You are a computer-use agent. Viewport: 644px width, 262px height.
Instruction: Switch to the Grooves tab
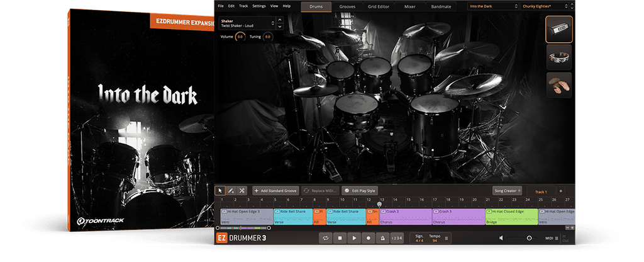[x=347, y=6]
